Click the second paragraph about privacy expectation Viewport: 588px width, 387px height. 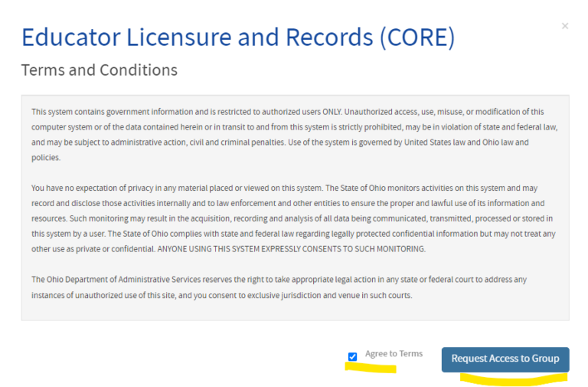[x=295, y=218]
